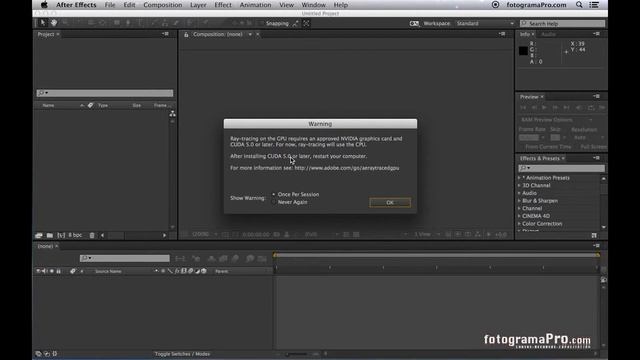The width and height of the screenshot is (640, 360).
Task: Click the Search Help field
Action: [x=562, y=24]
